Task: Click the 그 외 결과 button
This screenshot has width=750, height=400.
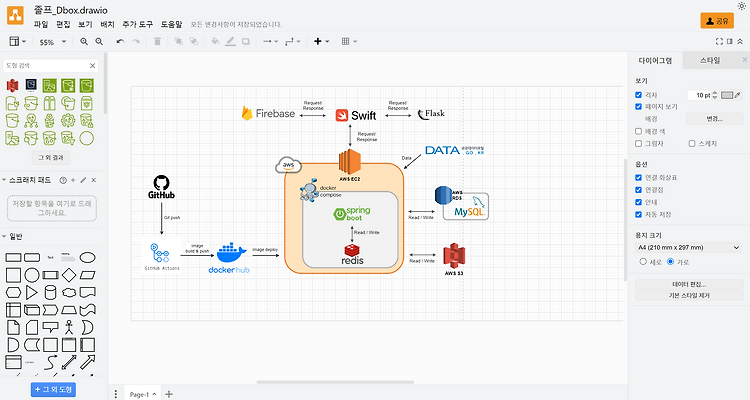Action: 51,157
